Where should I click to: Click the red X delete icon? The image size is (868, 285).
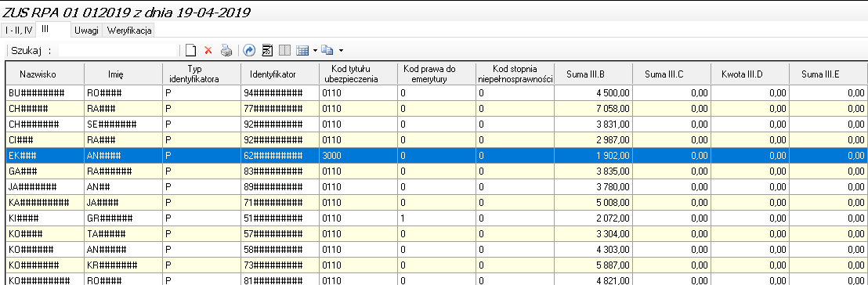[x=208, y=51]
